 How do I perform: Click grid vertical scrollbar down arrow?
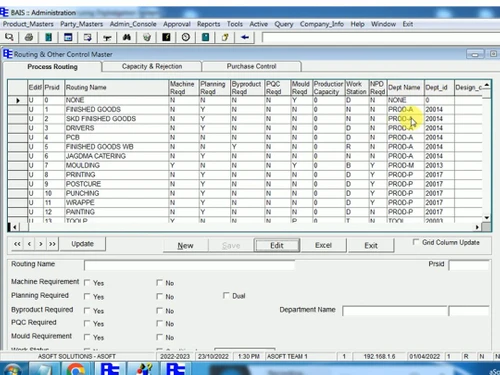coord(487,218)
